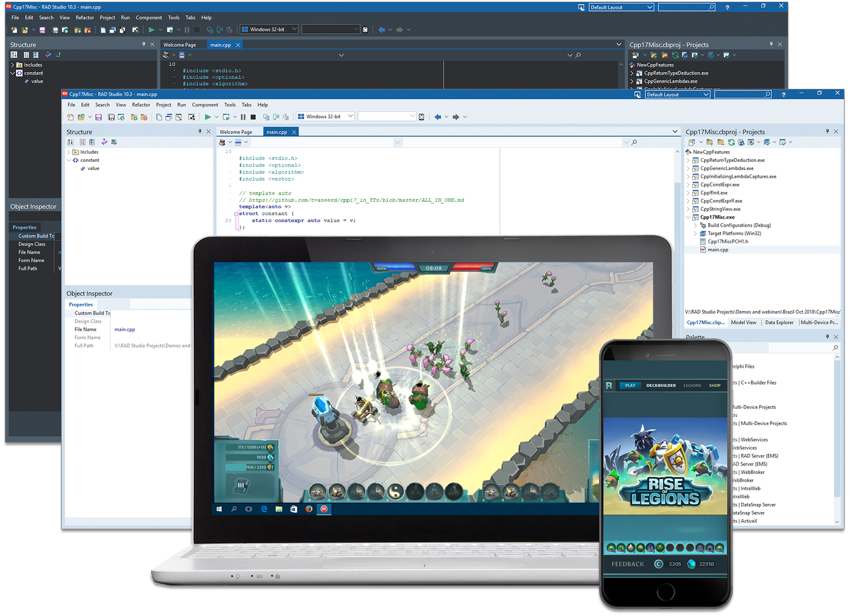850x616 pixels.
Task: Click the Palette panel search magnifier icon
Action: [835, 347]
